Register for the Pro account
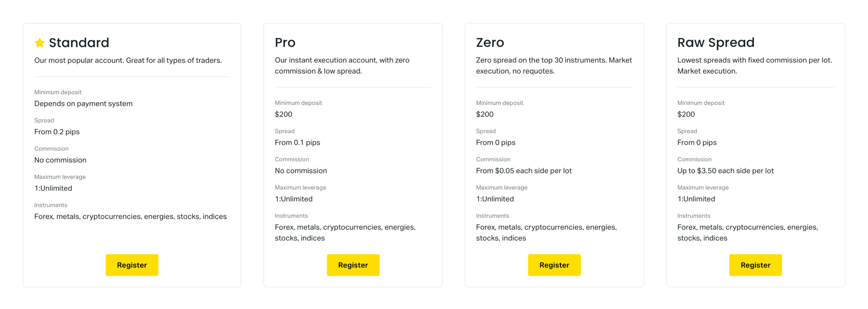Screen dimensions: 868x309 (x=353, y=265)
